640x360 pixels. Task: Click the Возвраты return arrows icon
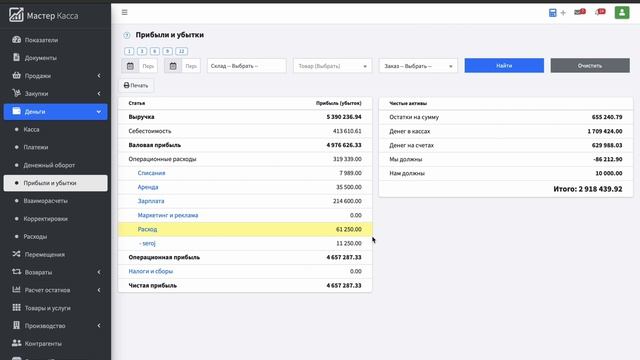16,272
